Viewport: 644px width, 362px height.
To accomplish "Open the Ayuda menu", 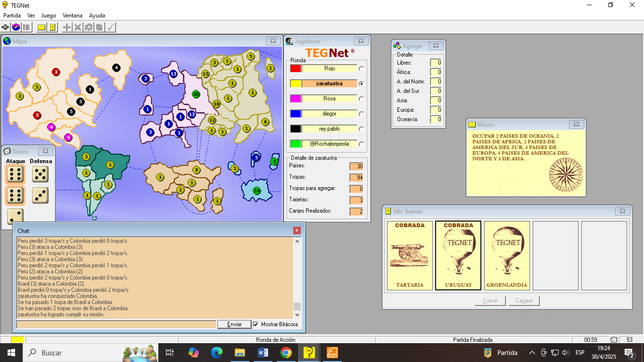I will pyautogui.click(x=97, y=15).
